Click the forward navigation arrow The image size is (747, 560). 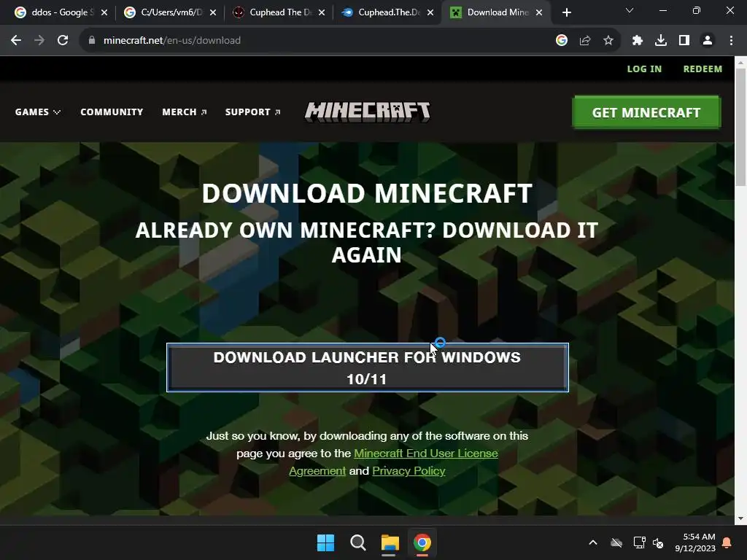point(39,41)
